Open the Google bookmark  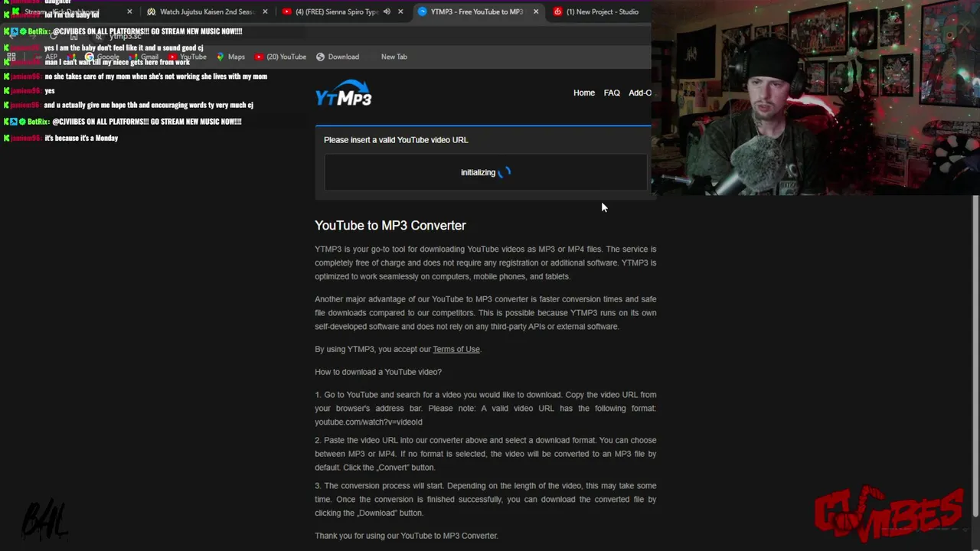tap(103, 57)
